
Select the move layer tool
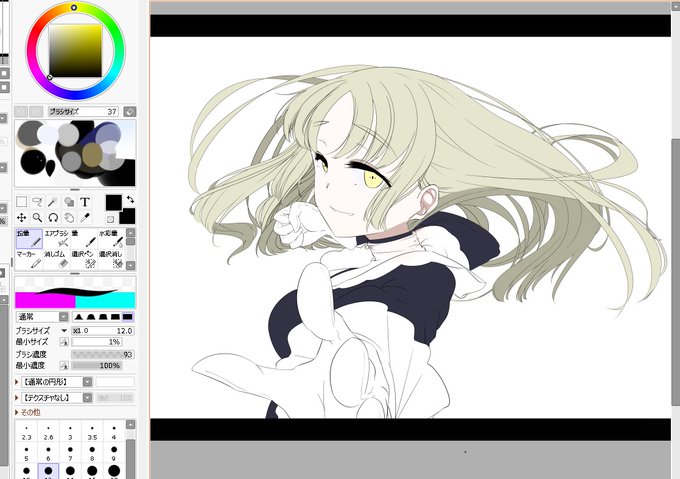tap(22, 217)
